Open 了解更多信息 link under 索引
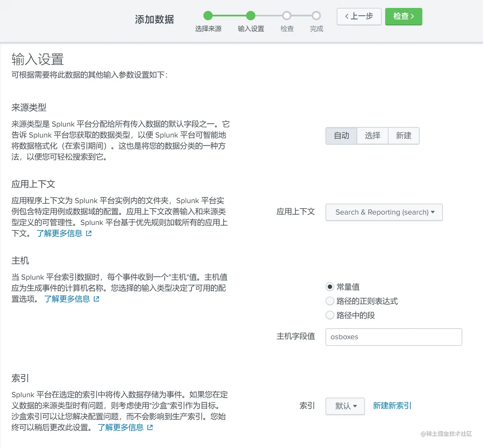This screenshot has height=448, width=483. 121,427
